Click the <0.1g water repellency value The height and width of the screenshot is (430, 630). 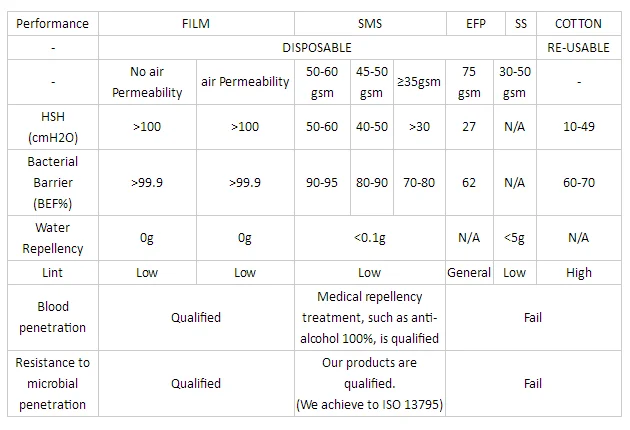point(369,238)
